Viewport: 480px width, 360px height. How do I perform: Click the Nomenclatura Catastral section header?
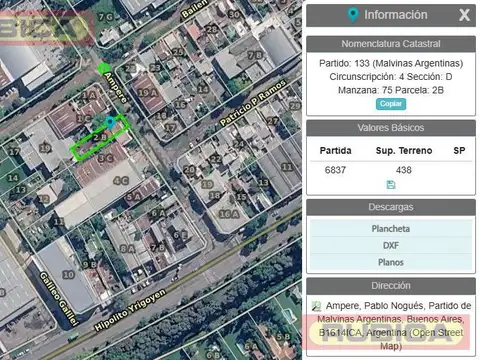[391, 44]
